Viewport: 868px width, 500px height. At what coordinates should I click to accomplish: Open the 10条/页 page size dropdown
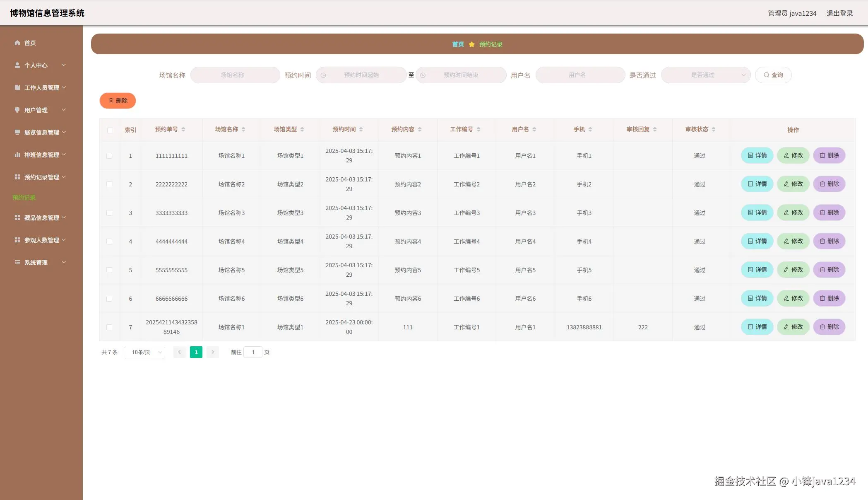144,352
